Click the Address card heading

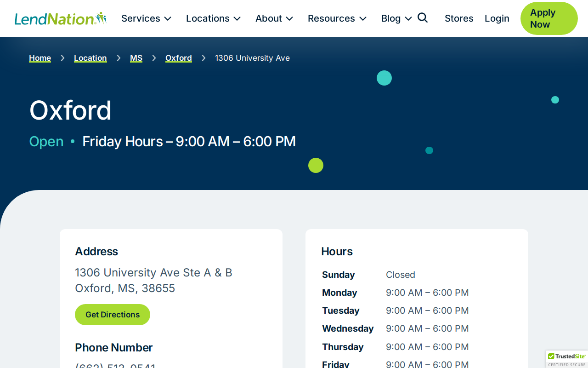pyautogui.click(x=96, y=251)
